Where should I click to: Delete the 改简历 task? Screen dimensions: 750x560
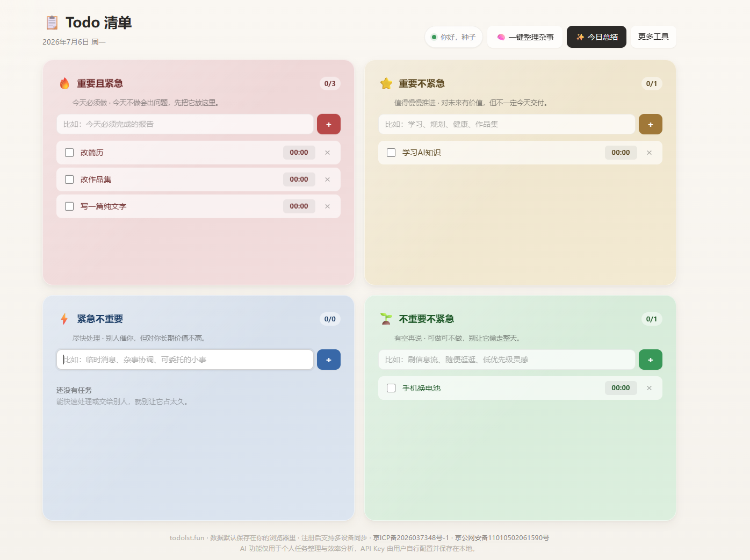328,153
